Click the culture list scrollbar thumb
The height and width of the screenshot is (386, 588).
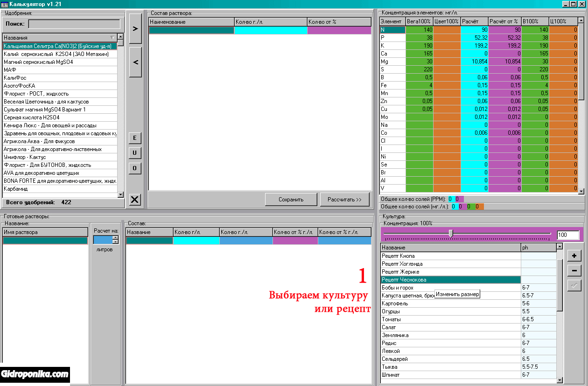(x=560, y=285)
